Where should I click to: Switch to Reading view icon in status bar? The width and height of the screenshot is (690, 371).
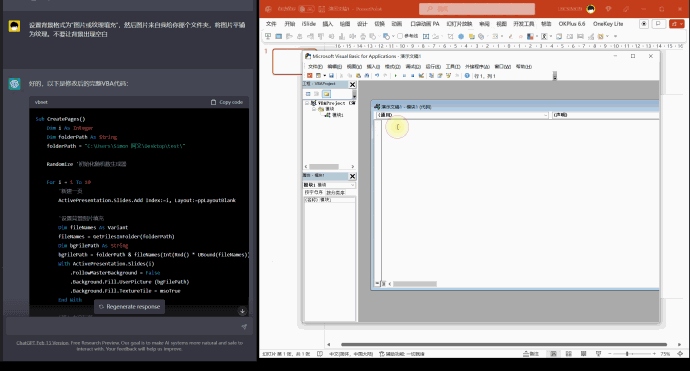tap(584, 354)
